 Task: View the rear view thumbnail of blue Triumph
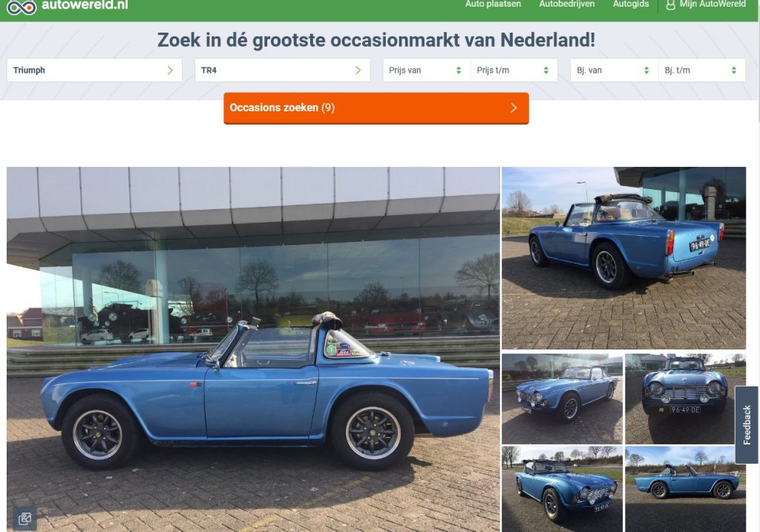tap(623, 257)
